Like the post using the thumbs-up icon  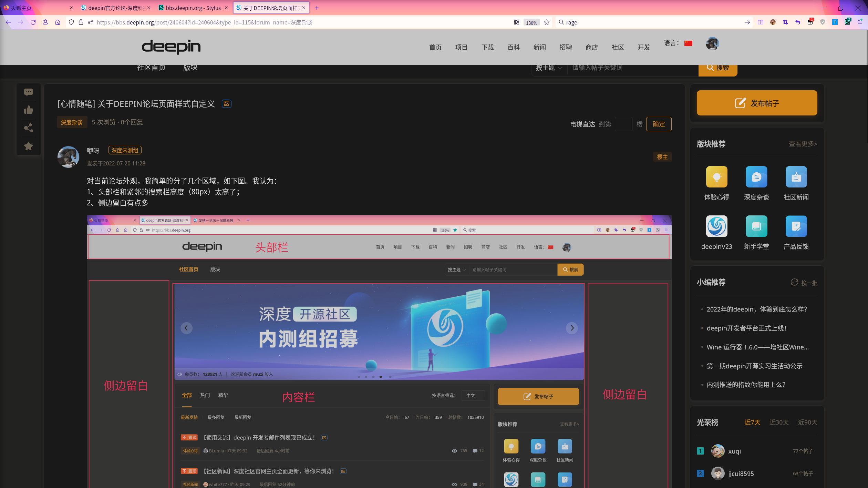point(29,110)
